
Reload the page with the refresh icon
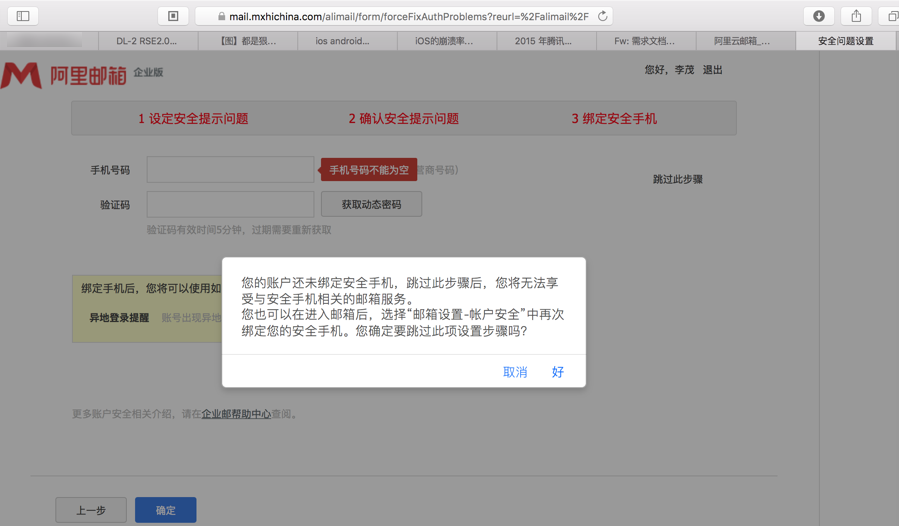click(x=603, y=16)
